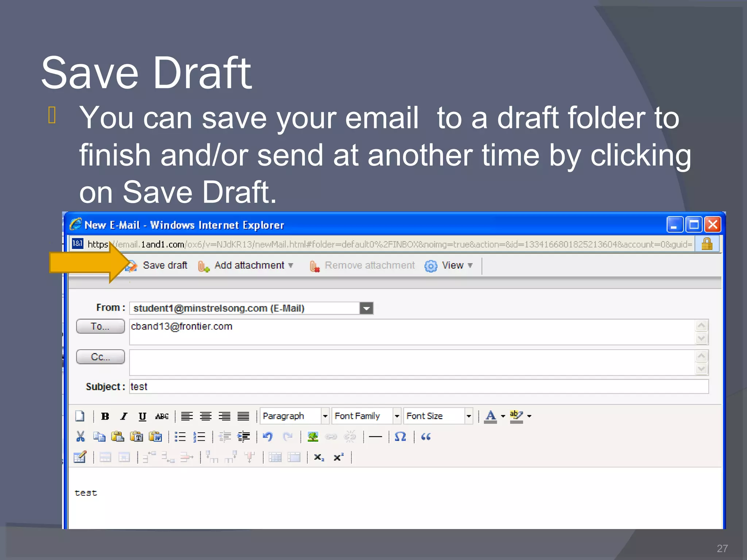Image resolution: width=747 pixels, height=560 pixels.
Task: Open the Add attachment menu
Action: pos(246,265)
